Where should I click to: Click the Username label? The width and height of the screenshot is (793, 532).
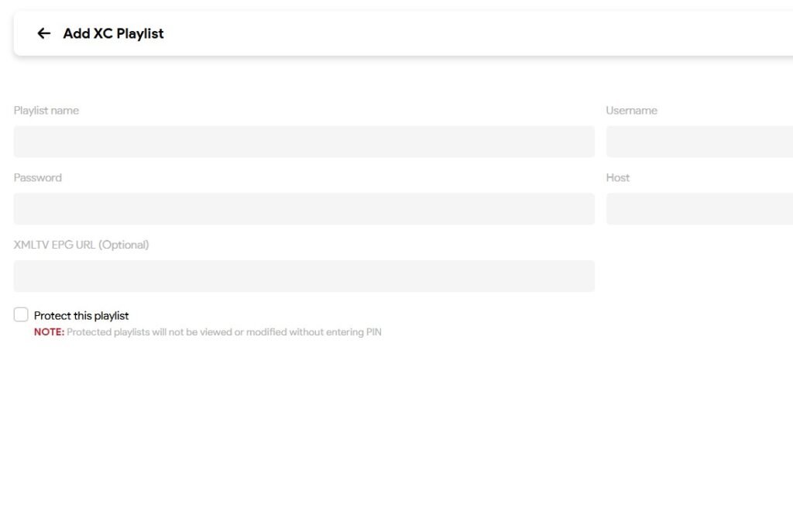point(631,111)
